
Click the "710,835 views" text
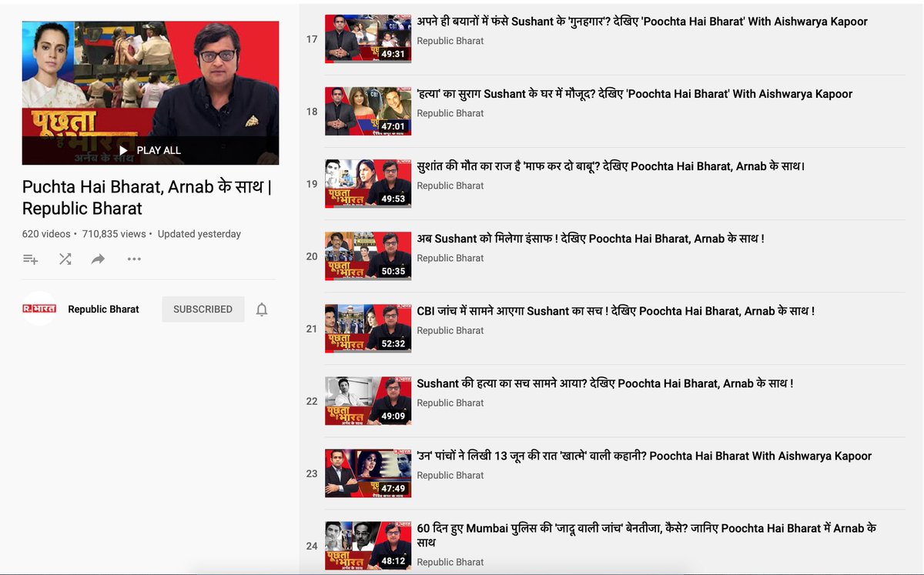point(114,234)
